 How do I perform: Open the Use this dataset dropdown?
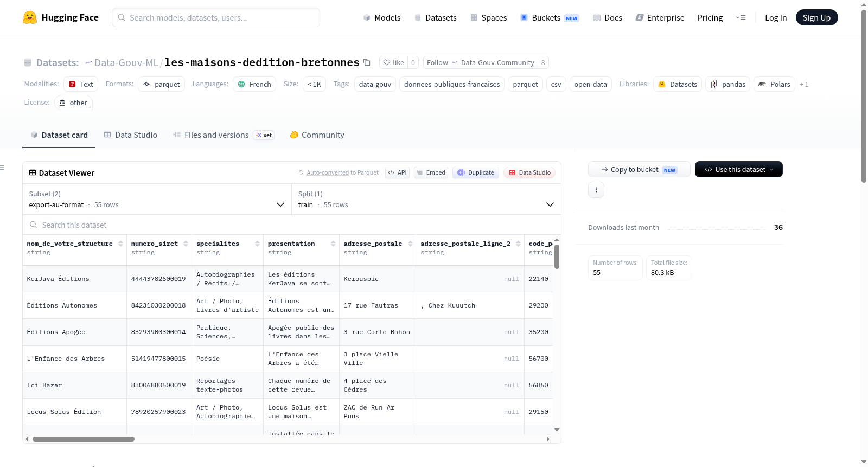pyautogui.click(x=738, y=169)
